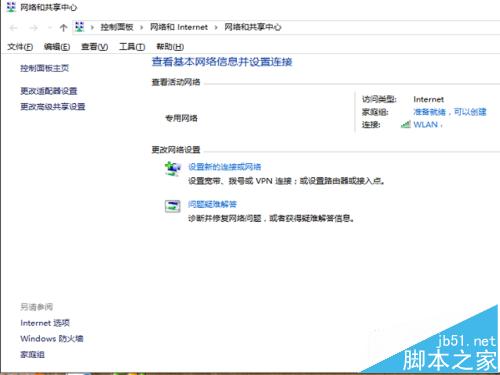Click 专用网络 network type text
The height and width of the screenshot is (375, 500).
(181, 118)
